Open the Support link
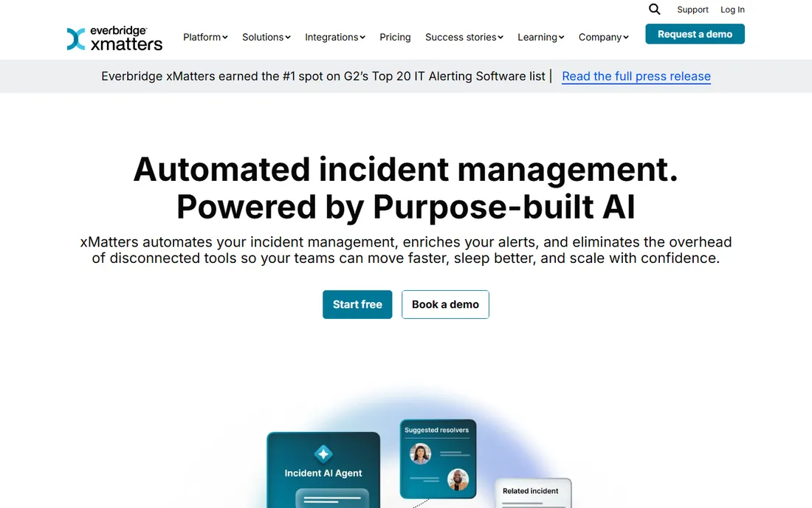This screenshot has height=508, width=812. tap(692, 10)
